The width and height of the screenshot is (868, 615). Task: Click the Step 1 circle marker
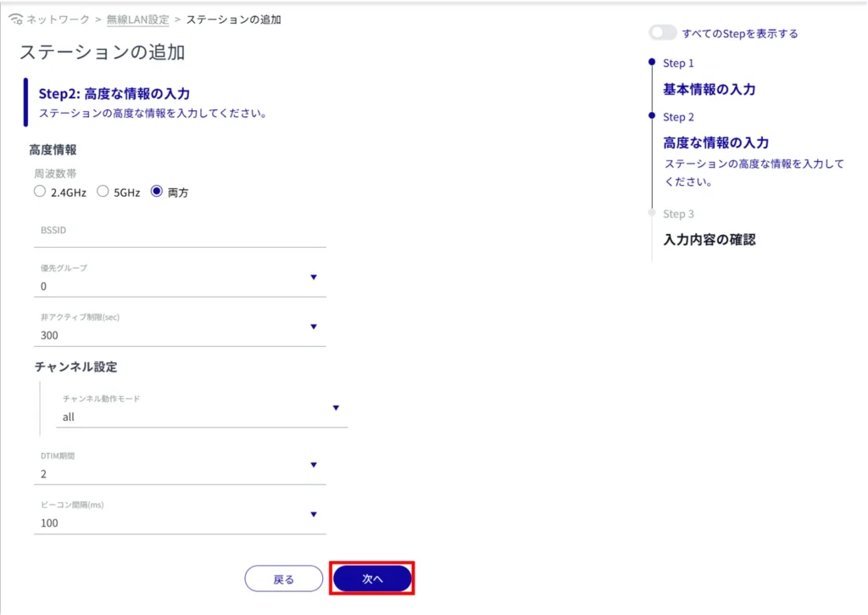point(651,62)
